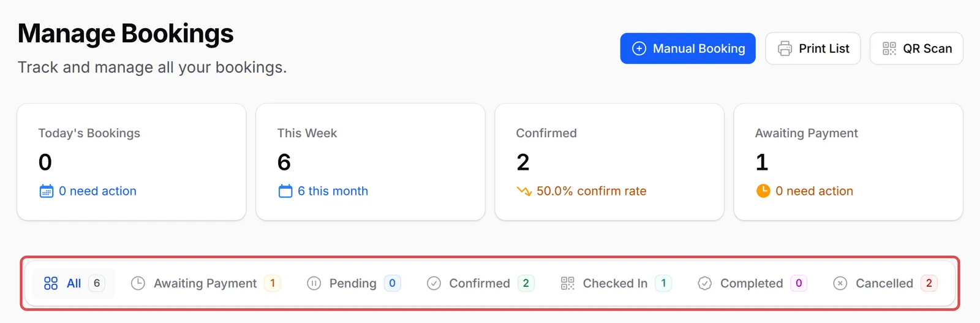Click the QR icon on Checked In tab
Viewport: 980px width, 323px height.
pyautogui.click(x=567, y=283)
